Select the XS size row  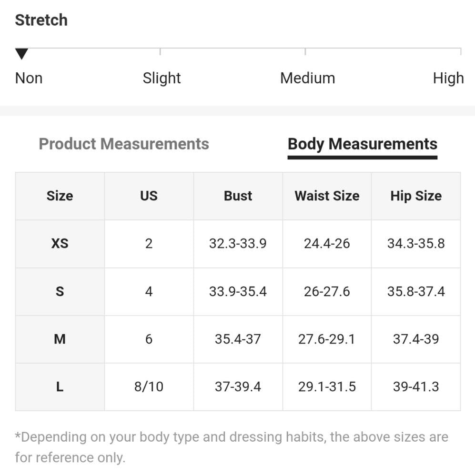(60, 244)
